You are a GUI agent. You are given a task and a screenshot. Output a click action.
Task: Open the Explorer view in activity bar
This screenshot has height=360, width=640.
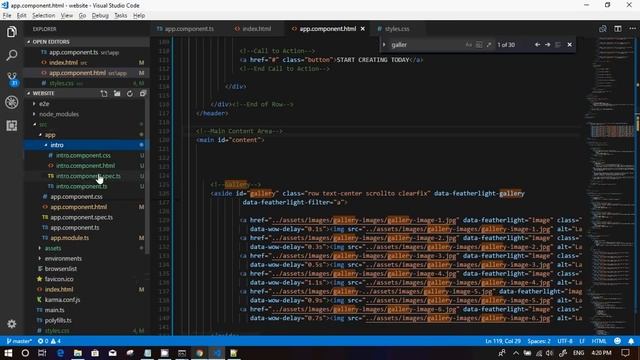(x=11, y=32)
